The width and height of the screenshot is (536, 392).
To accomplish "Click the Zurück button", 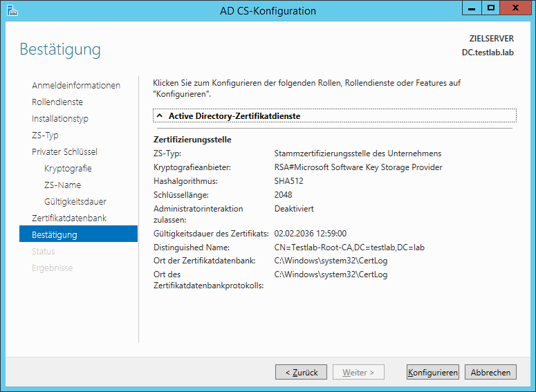I will (301, 372).
